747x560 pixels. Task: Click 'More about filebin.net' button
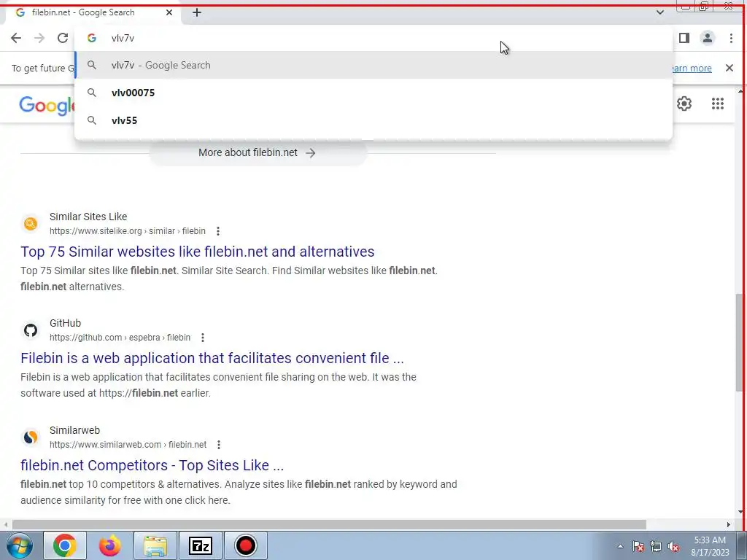pyautogui.click(x=258, y=153)
